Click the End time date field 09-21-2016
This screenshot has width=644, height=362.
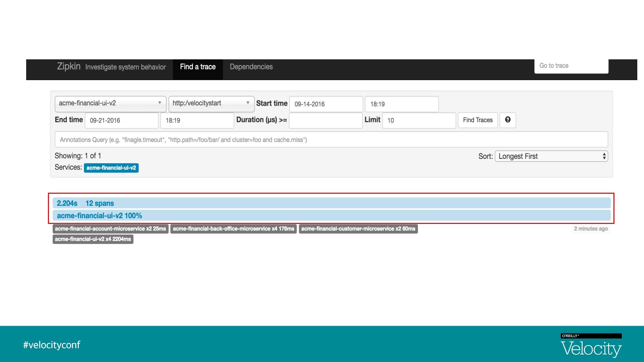coord(121,120)
